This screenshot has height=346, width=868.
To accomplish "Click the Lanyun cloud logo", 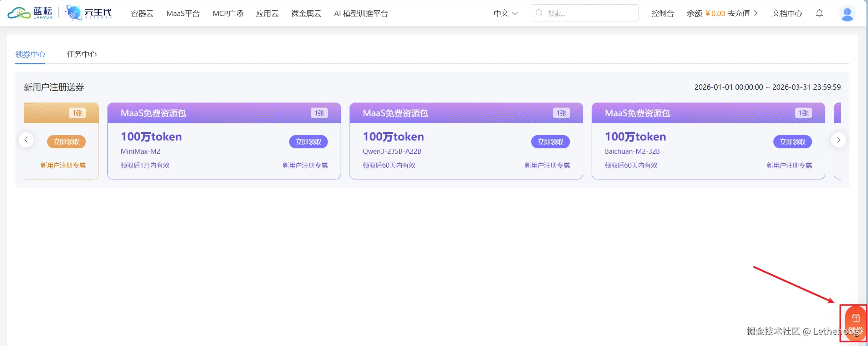I will 30,13.
